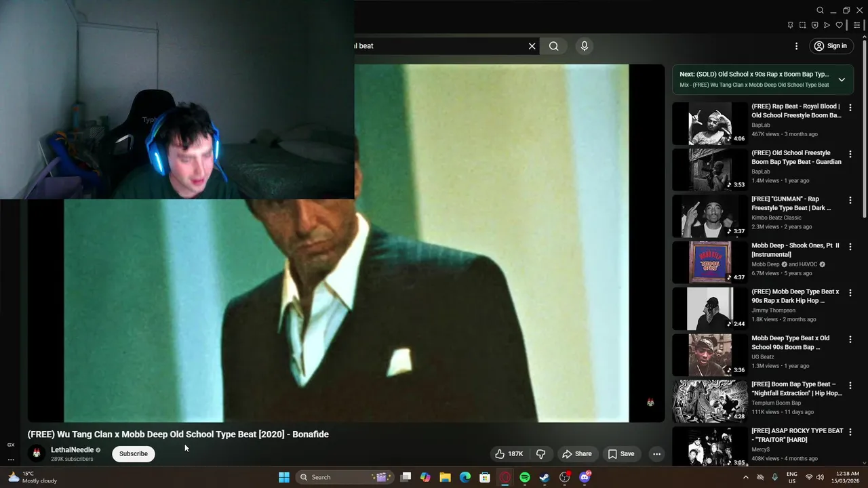The width and height of the screenshot is (868, 488).
Task: Click the channel watermark in video corner
Action: (650, 403)
